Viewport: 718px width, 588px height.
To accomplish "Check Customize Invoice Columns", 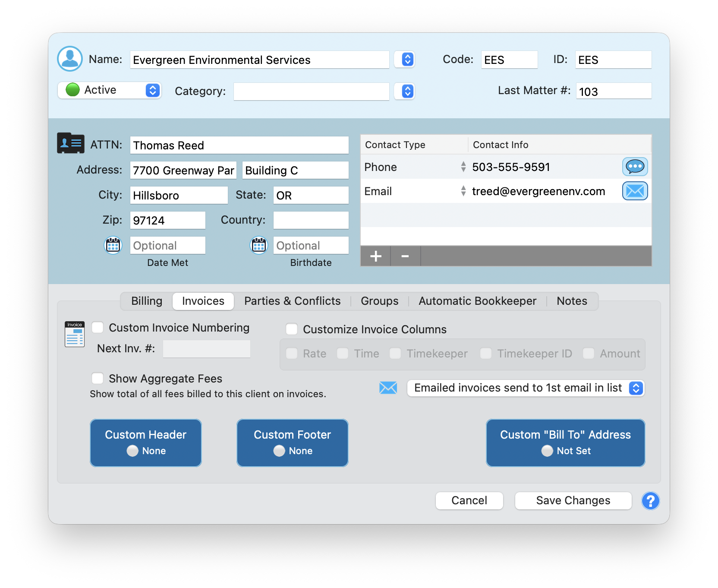I will pyautogui.click(x=292, y=329).
